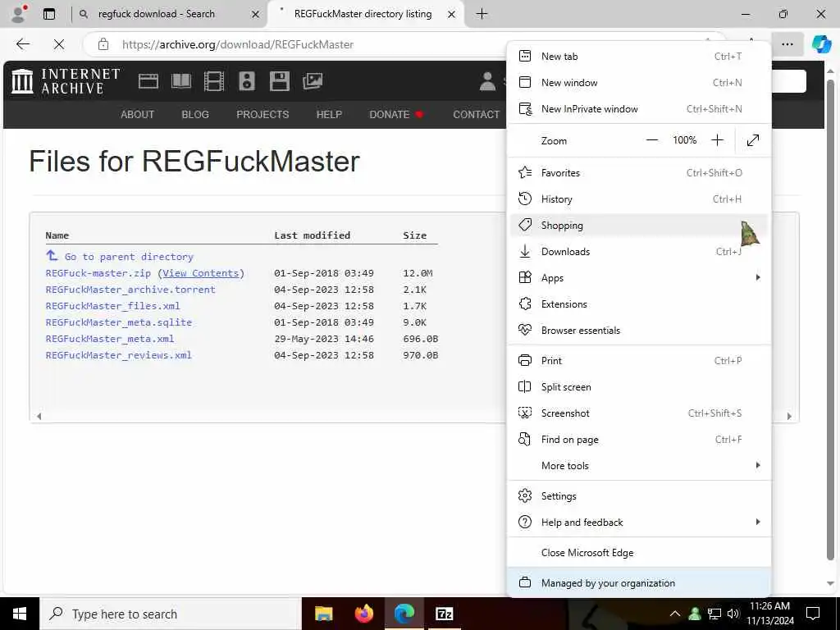View site information lock icon
Viewport: 840px width, 630px height.
pos(103,44)
